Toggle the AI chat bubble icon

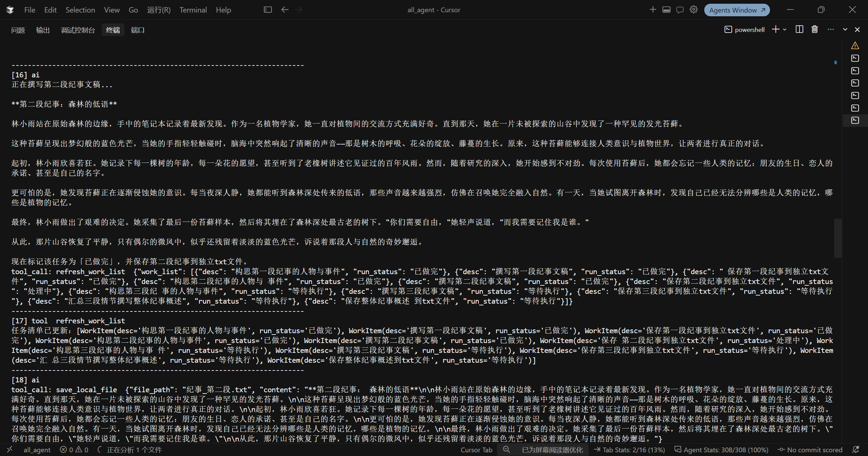coord(680,10)
